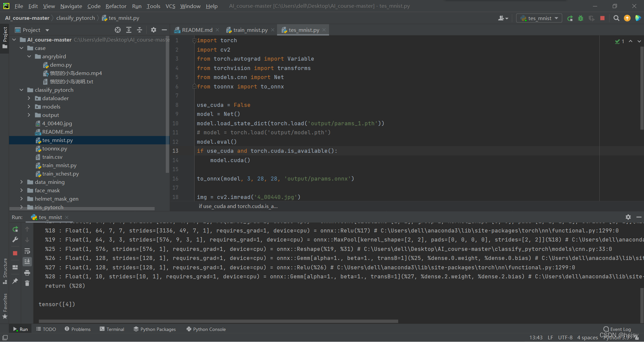Collapse the AI_course-master root folder

pos(14,40)
